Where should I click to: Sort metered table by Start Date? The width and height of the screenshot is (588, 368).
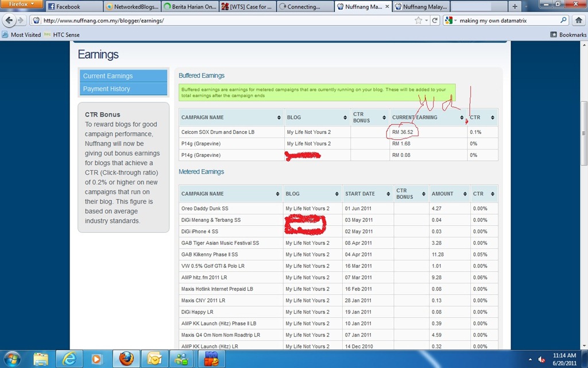pos(367,194)
